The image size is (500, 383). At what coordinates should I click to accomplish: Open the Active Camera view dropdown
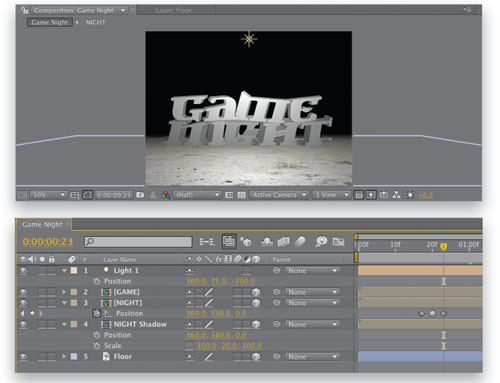pyautogui.click(x=279, y=195)
